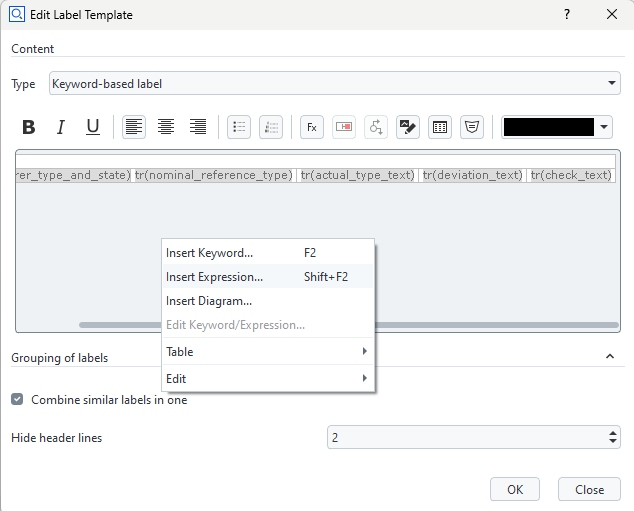The width and height of the screenshot is (634, 511).
Task: Increase Hide header lines value
Action: [613, 433]
